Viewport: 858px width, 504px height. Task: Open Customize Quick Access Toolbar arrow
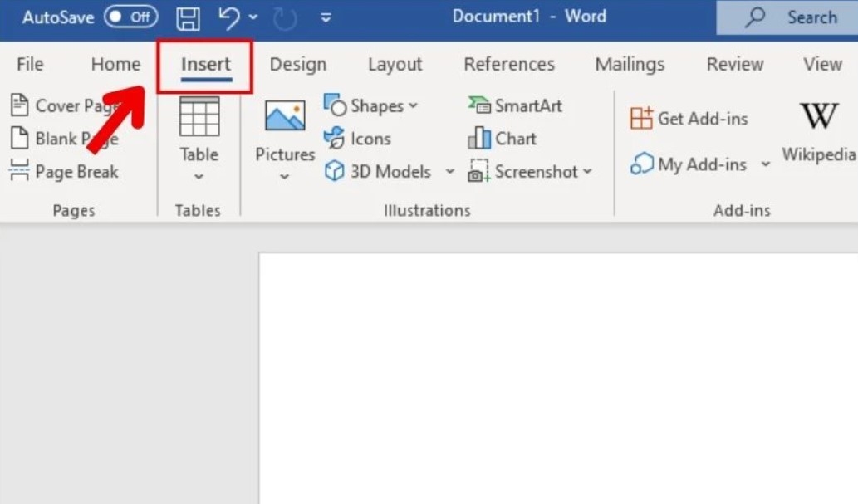(x=326, y=18)
